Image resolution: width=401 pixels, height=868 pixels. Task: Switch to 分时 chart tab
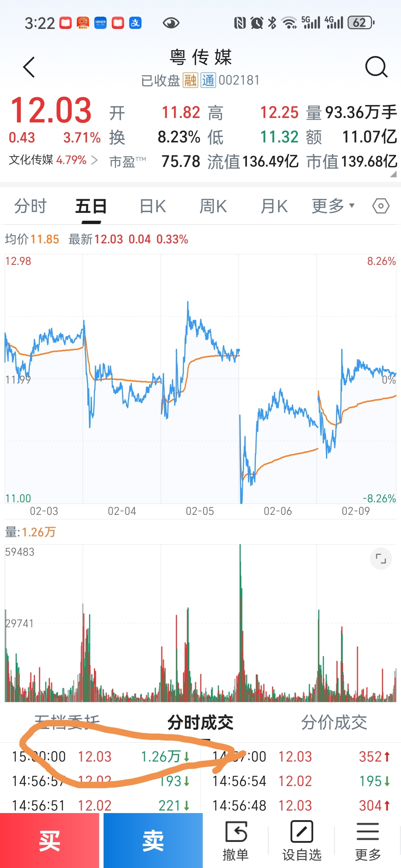(x=30, y=206)
